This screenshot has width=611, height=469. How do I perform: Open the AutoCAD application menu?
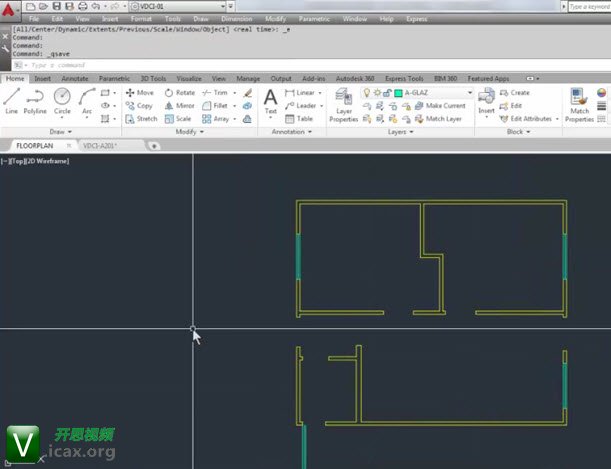pos(8,9)
